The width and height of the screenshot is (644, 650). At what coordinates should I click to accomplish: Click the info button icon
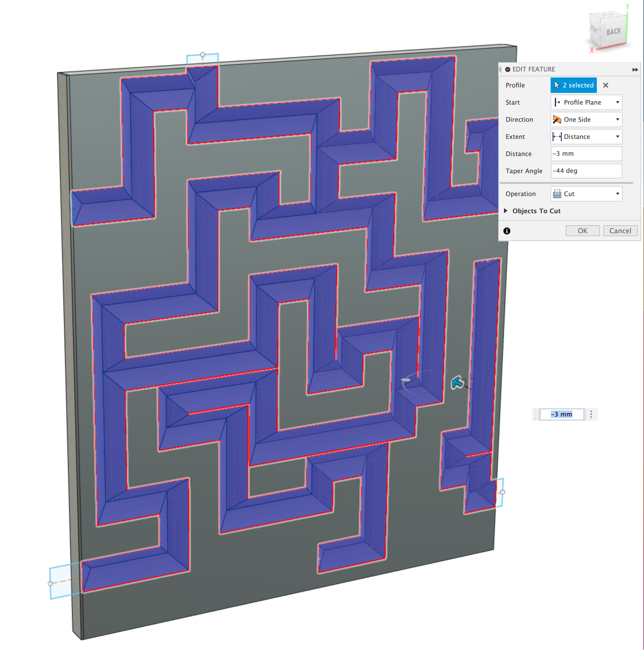tap(506, 230)
